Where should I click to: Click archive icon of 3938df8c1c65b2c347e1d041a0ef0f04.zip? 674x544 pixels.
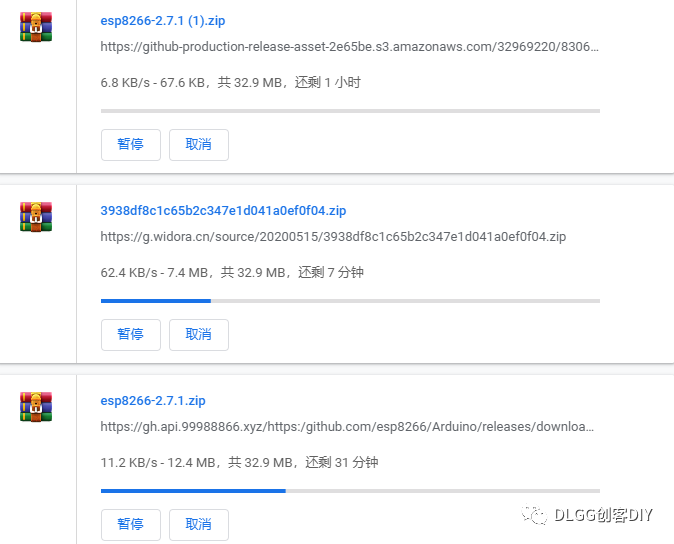pos(36,217)
